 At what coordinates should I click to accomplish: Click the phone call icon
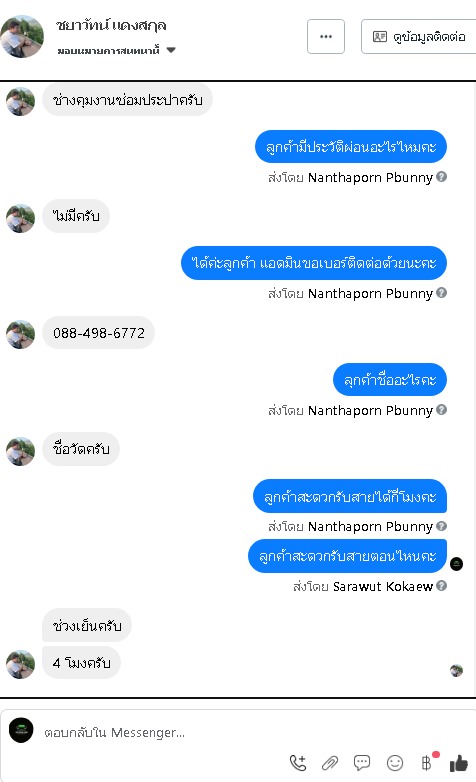click(x=298, y=763)
